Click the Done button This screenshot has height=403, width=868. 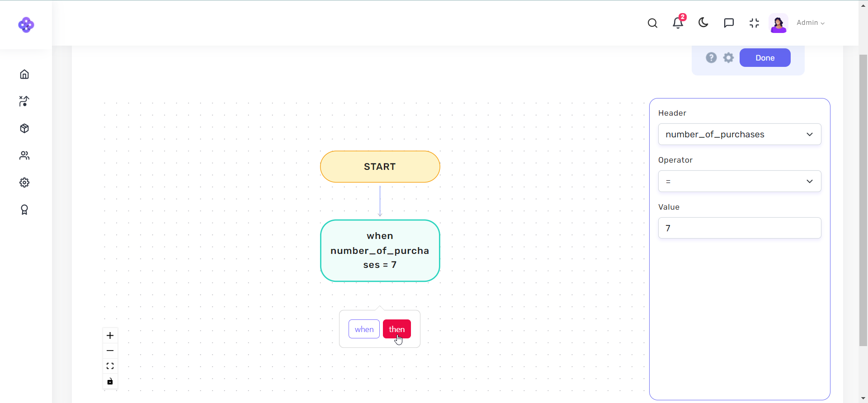(765, 58)
